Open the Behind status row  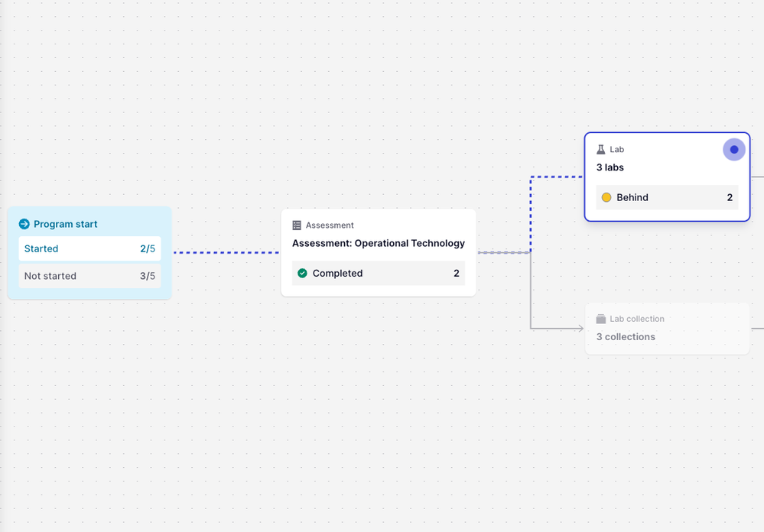tap(667, 197)
